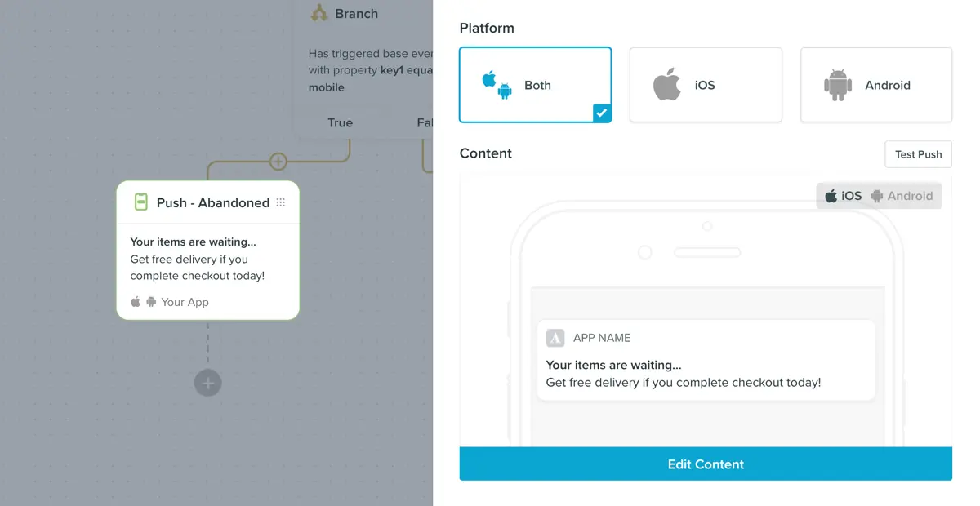Screen dimensions: 980x506
Task: Click the plus icon on the connector line
Action: (278, 161)
